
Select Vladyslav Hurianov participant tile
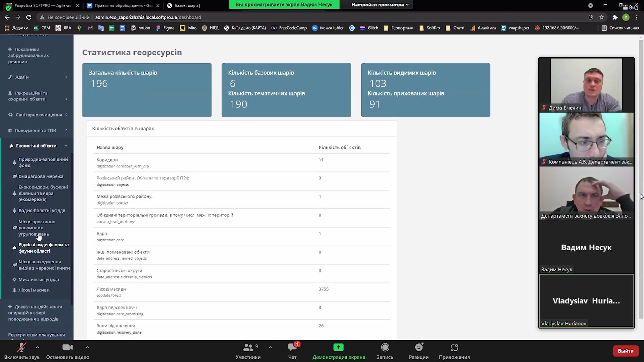coord(586,301)
